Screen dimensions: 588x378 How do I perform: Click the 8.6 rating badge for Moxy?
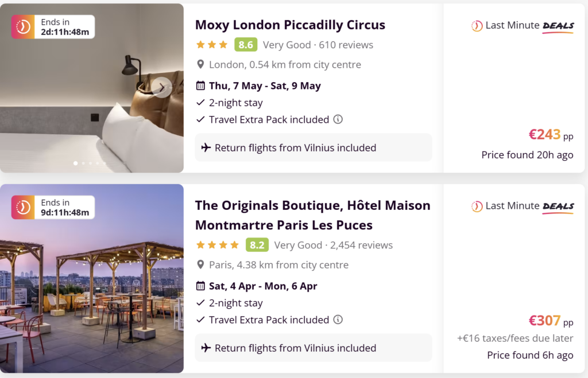pyautogui.click(x=246, y=45)
